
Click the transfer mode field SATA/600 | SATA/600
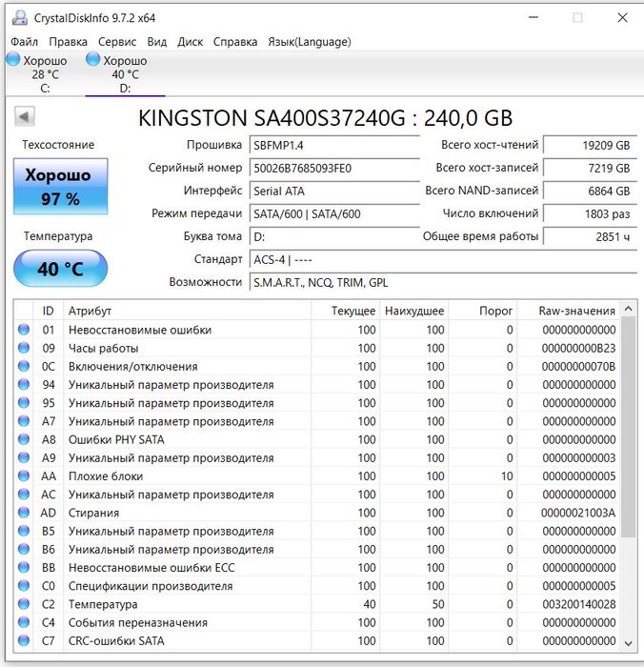coord(334,214)
